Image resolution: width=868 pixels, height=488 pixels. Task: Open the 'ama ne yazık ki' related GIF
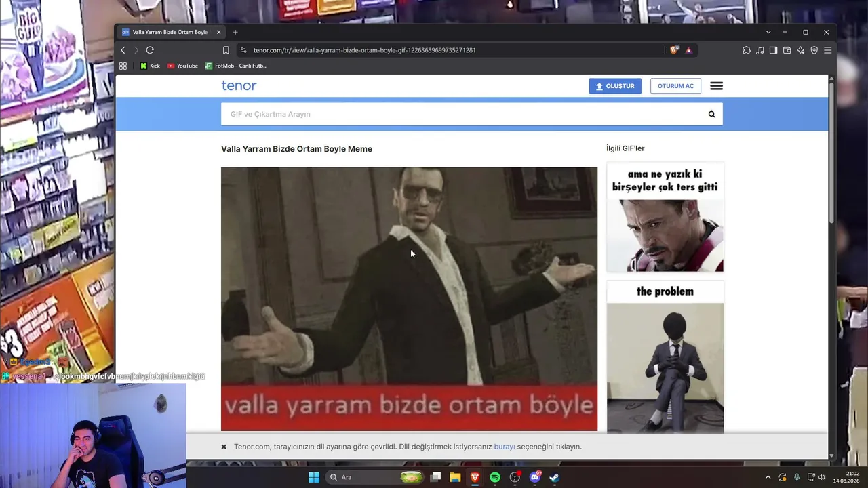coord(665,217)
